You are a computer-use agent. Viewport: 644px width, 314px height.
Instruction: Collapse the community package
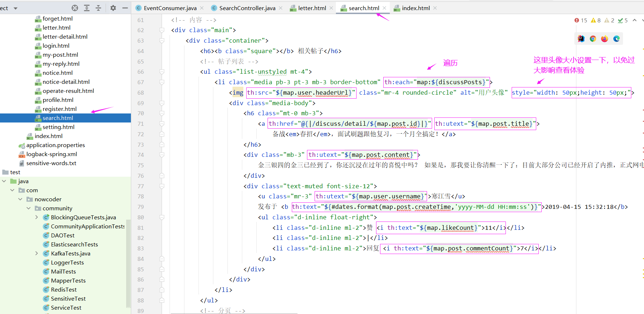point(29,208)
